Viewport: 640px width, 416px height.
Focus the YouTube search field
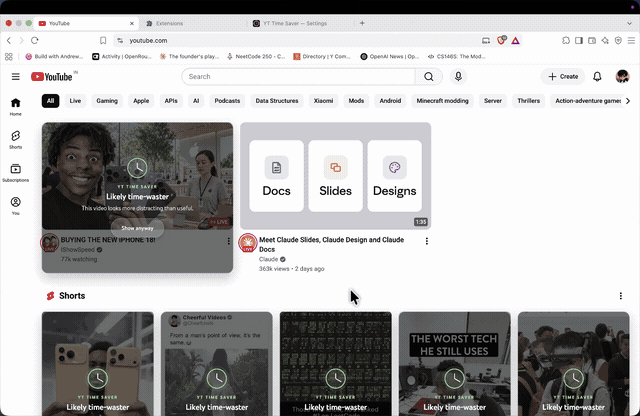pyautogui.click(x=298, y=76)
